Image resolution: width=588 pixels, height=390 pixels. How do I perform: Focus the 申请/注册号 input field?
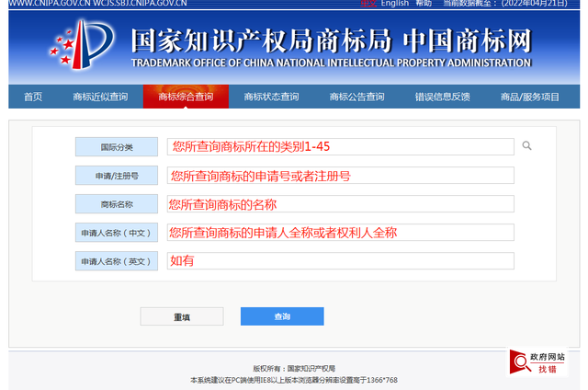click(x=341, y=176)
